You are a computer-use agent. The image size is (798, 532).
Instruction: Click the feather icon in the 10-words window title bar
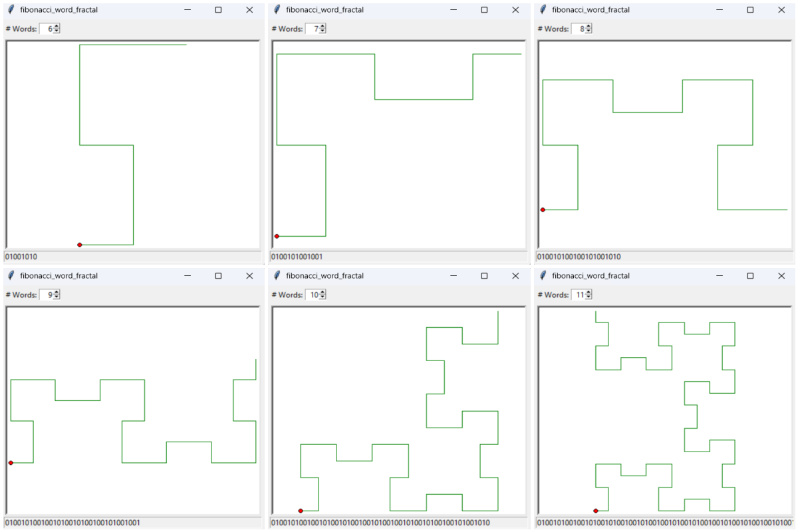(277, 276)
